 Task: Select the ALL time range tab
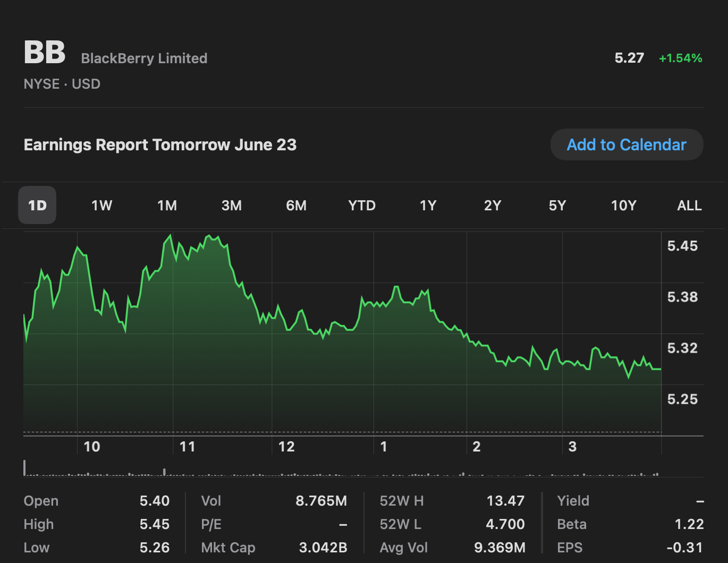[689, 206]
